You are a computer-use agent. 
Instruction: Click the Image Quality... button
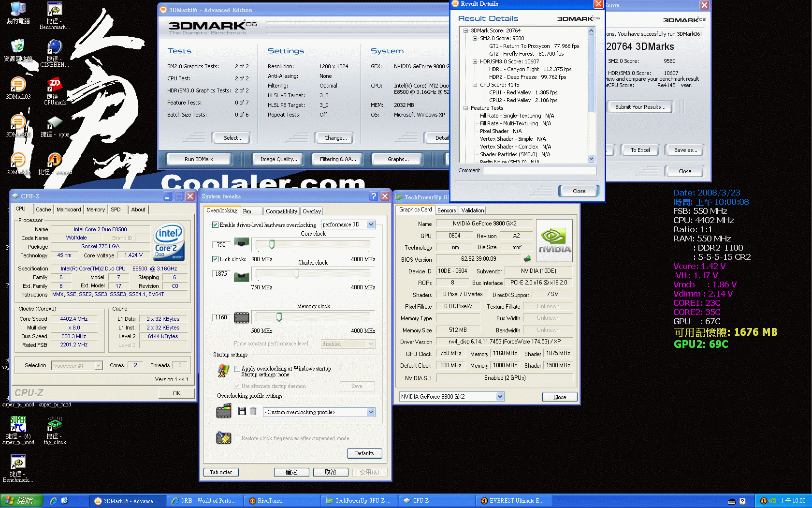tap(278, 159)
